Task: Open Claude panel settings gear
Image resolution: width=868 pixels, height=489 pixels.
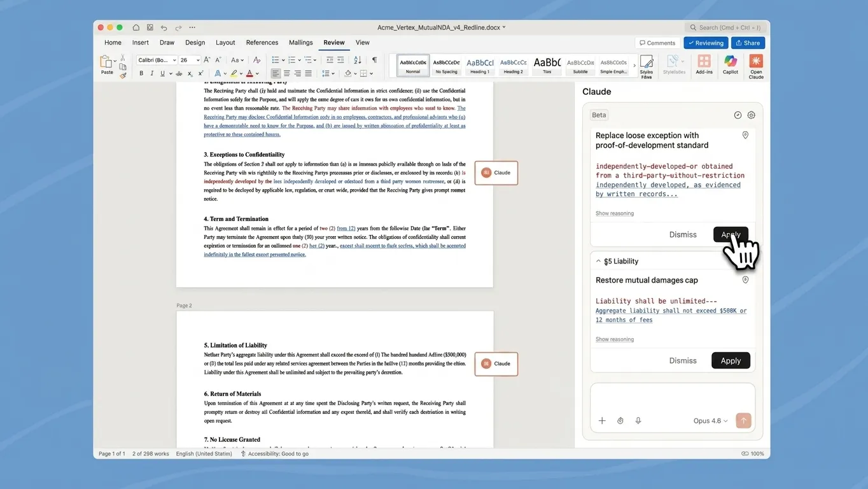Action: (752, 115)
